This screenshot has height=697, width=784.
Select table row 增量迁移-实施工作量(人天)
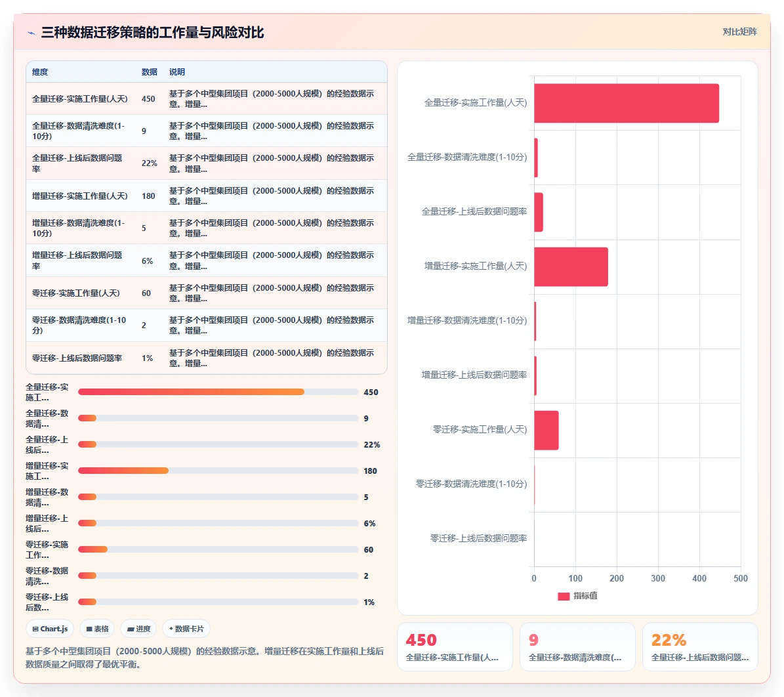(x=207, y=196)
